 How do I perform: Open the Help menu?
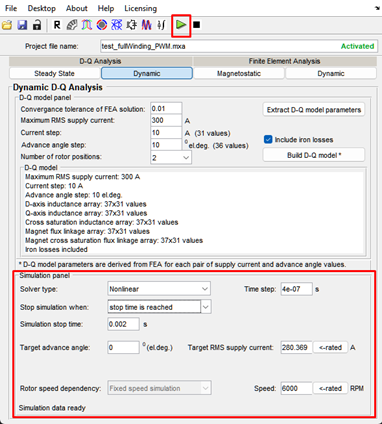coord(106,8)
